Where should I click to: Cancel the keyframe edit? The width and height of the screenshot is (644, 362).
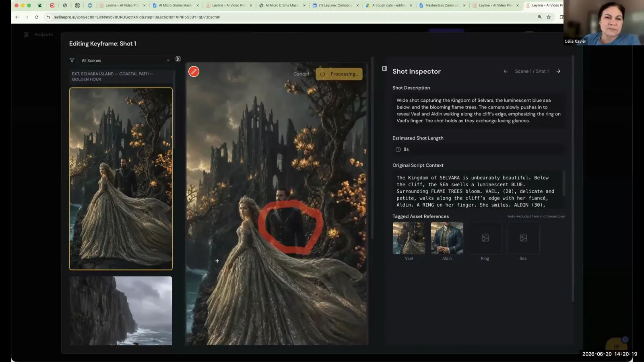tap(301, 74)
